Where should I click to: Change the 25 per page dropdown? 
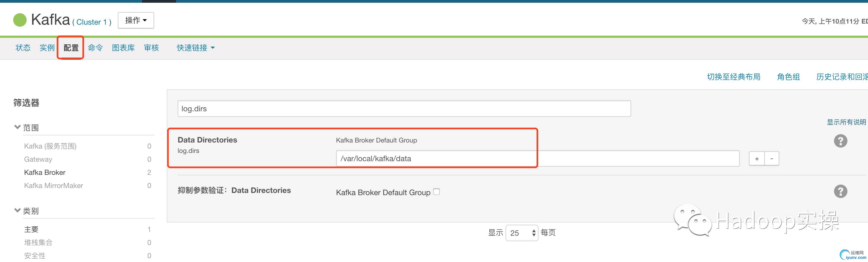522,233
